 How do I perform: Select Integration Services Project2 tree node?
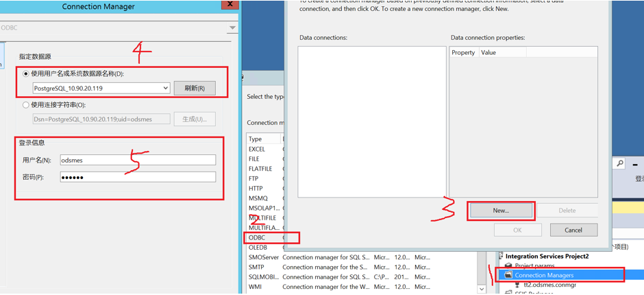547,257
